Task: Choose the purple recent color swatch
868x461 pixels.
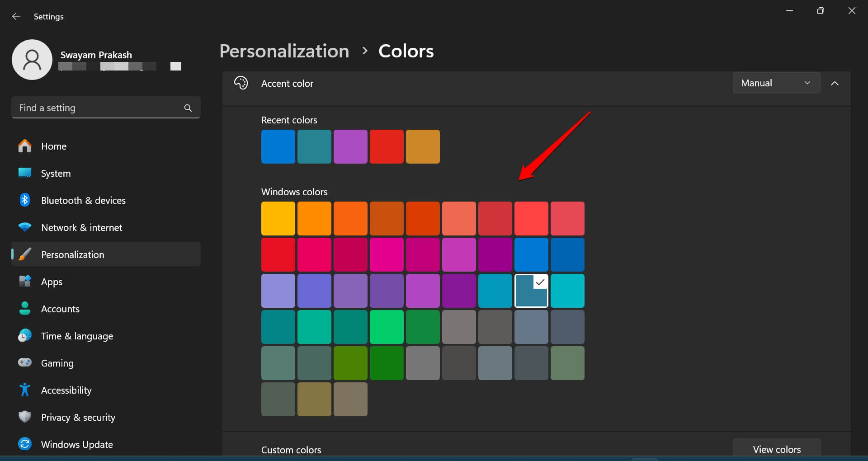Action: 350,146
